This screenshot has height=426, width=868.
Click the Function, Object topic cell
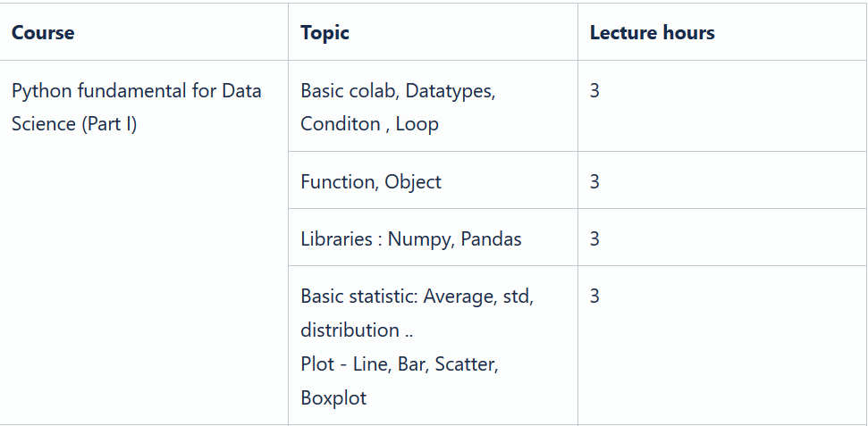pos(433,180)
